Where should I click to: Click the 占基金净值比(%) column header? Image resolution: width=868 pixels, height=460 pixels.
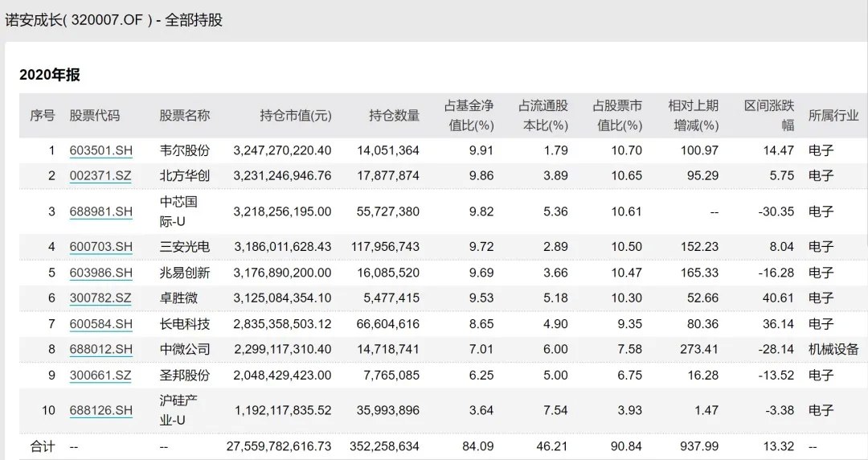point(470,116)
